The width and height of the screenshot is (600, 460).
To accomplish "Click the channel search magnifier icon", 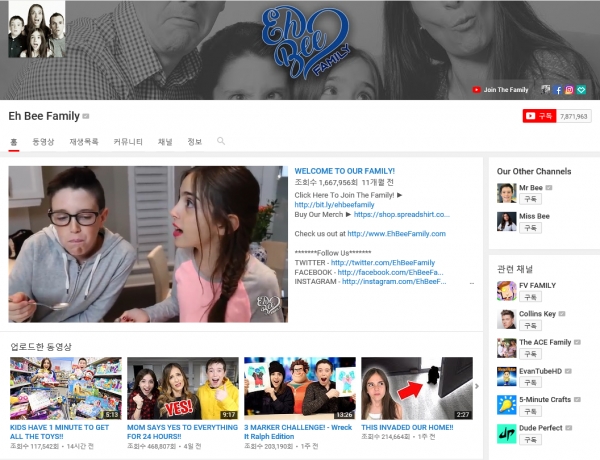I will 221,141.
